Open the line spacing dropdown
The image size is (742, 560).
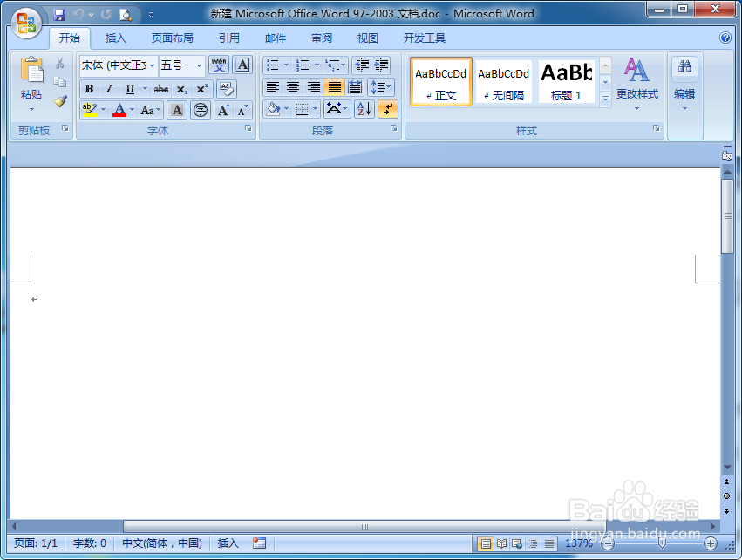[x=380, y=87]
